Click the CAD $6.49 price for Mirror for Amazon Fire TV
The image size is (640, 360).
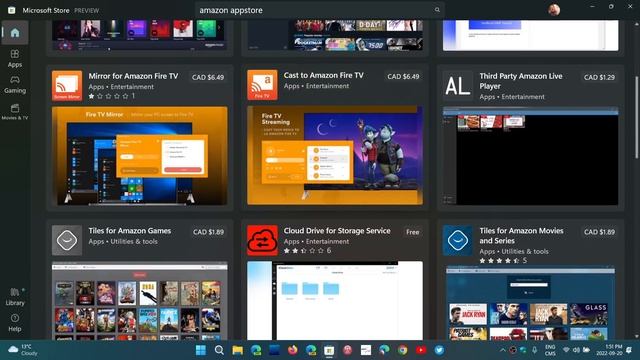pyautogui.click(x=208, y=77)
